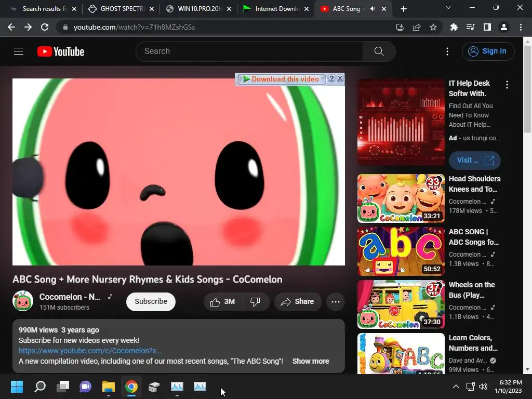The height and width of the screenshot is (399, 532).
Task: Open the media control icon in Chrome toolbar
Action: [471, 27]
